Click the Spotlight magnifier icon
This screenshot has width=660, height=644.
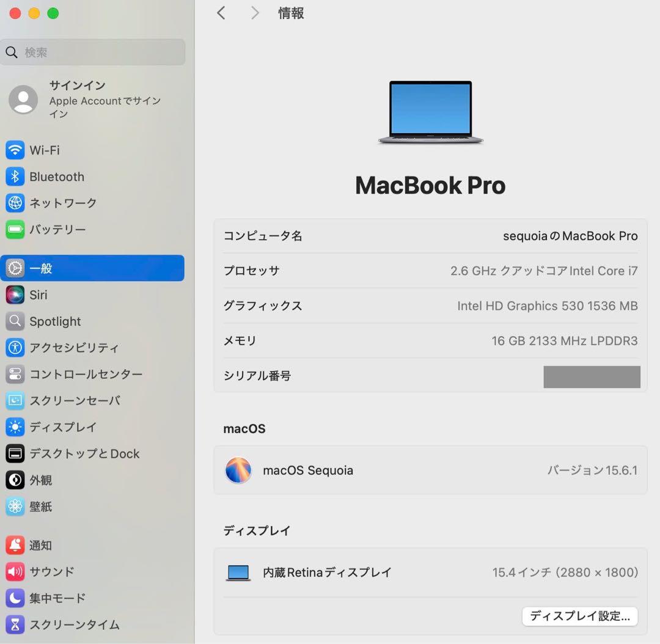[x=15, y=321]
